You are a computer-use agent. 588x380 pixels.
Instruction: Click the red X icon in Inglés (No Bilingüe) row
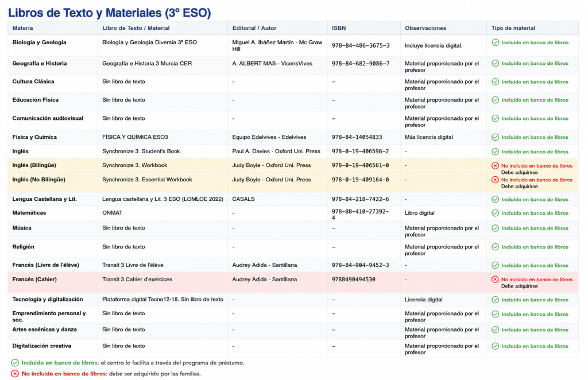pyautogui.click(x=496, y=180)
